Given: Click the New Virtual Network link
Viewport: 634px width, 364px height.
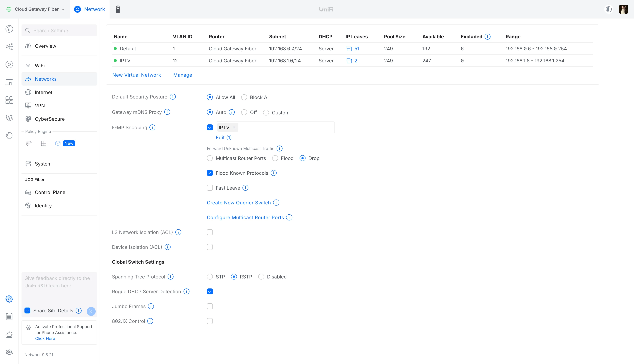Looking at the screenshot, I should tap(136, 75).
